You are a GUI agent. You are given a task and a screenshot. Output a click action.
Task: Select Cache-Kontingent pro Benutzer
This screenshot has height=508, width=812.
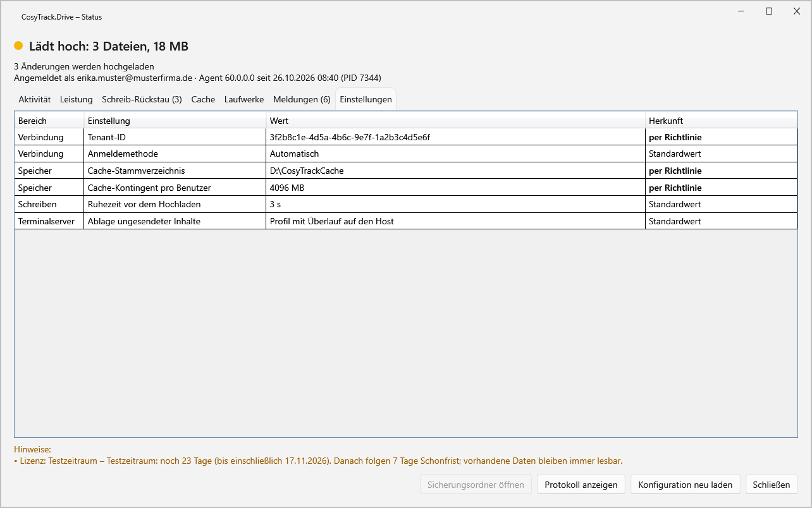click(x=175, y=188)
